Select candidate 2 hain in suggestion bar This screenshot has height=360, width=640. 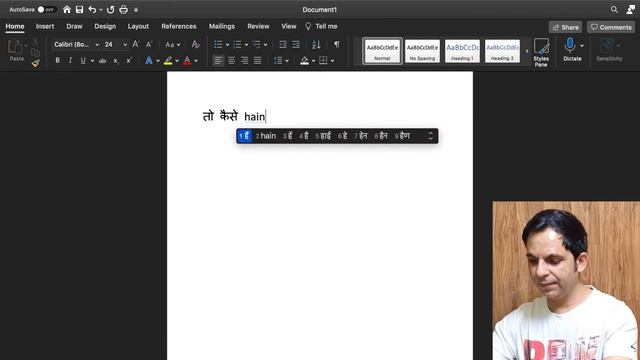[x=266, y=136]
